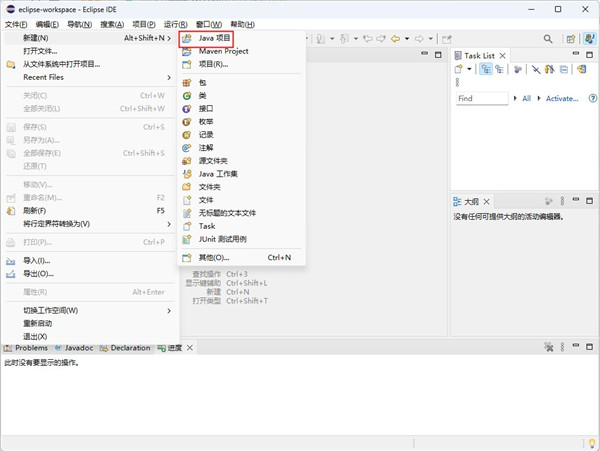Click the Java perspective icon at top right
Image resolution: width=600 pixels, height=451 pixels.
tap(590, 39)
